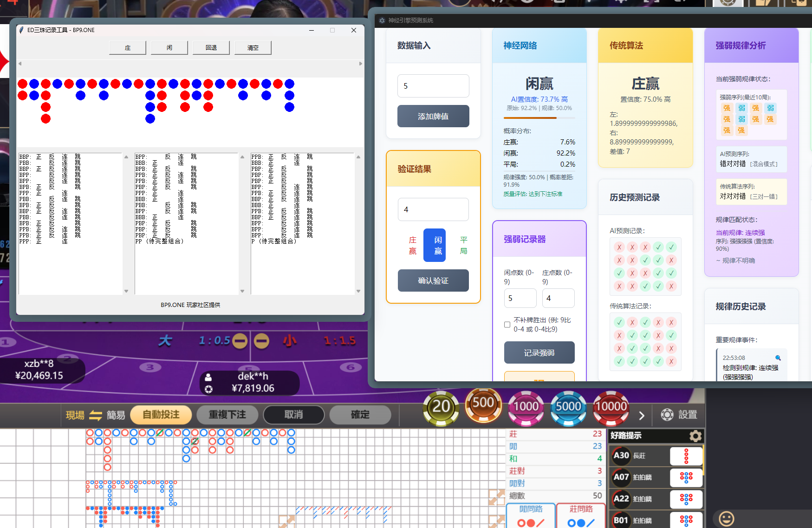Click the AI confidence progress bar

(539, 118)
